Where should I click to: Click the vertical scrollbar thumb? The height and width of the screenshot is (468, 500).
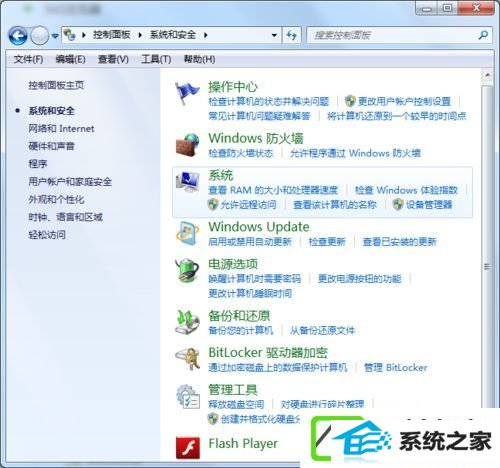487,267
